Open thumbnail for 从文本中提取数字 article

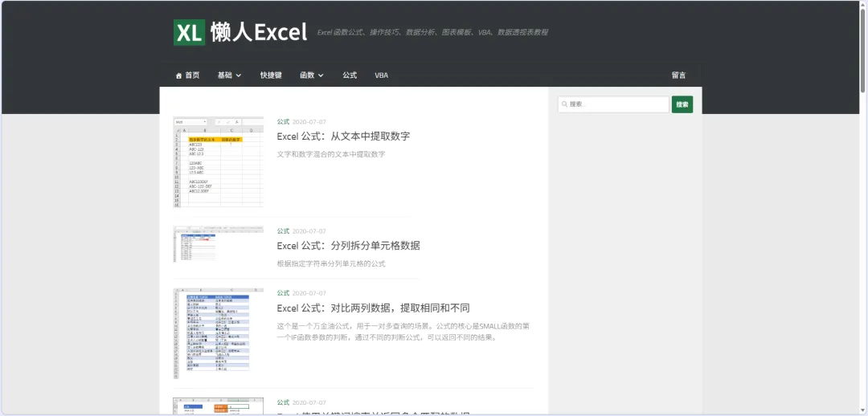[218, 161]
